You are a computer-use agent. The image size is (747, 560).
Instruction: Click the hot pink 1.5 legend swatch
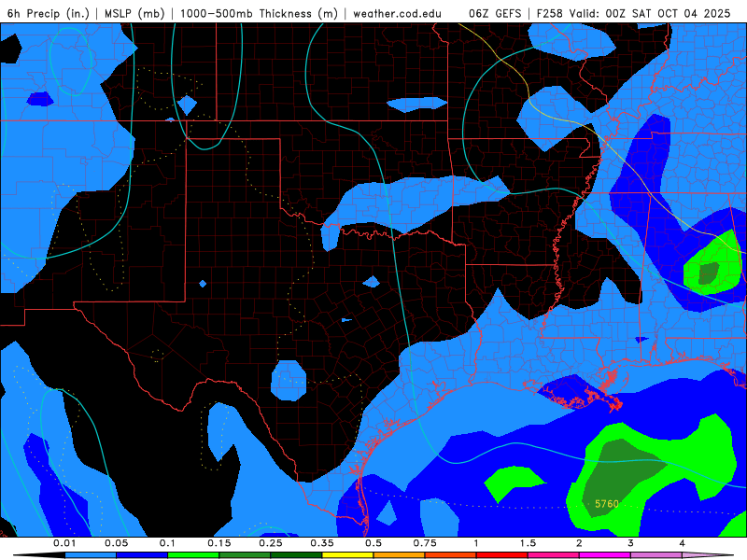(554, 555)
